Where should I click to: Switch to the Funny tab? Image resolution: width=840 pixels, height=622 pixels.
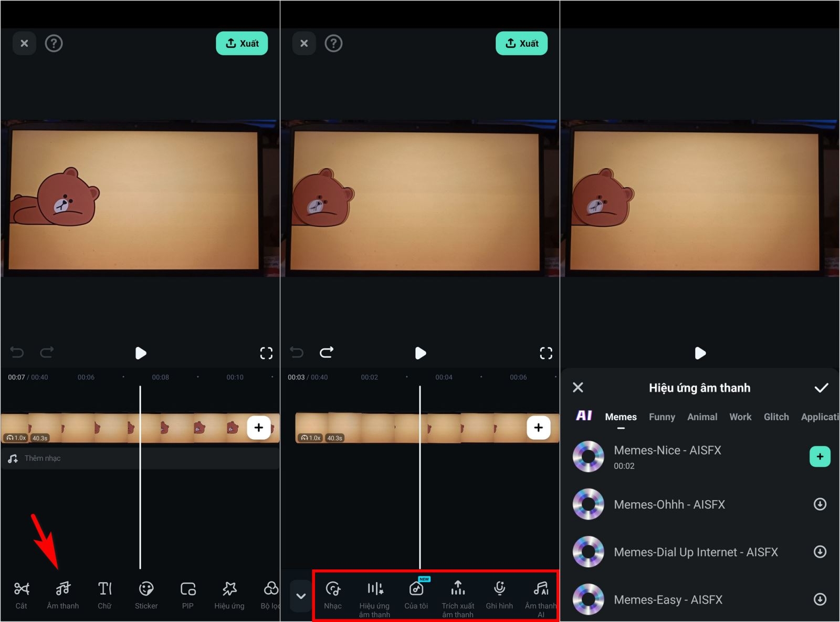pyautogui.click(x=662, y=417)
